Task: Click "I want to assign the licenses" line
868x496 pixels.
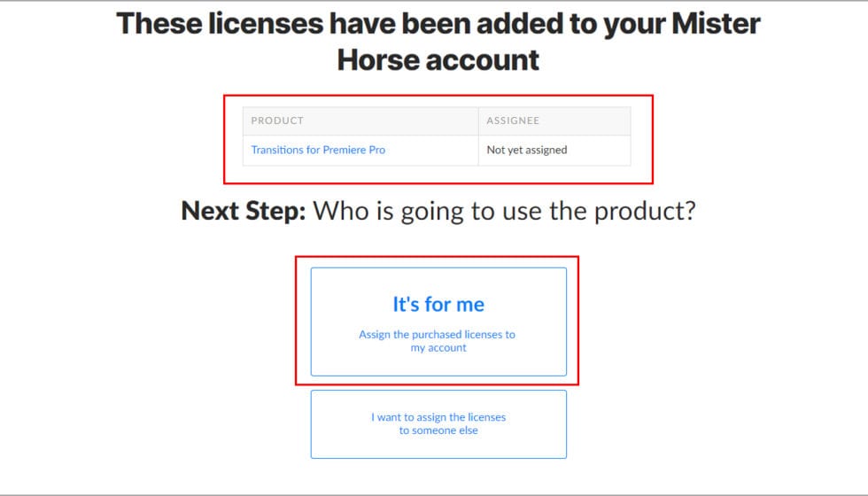Action: 438,417
